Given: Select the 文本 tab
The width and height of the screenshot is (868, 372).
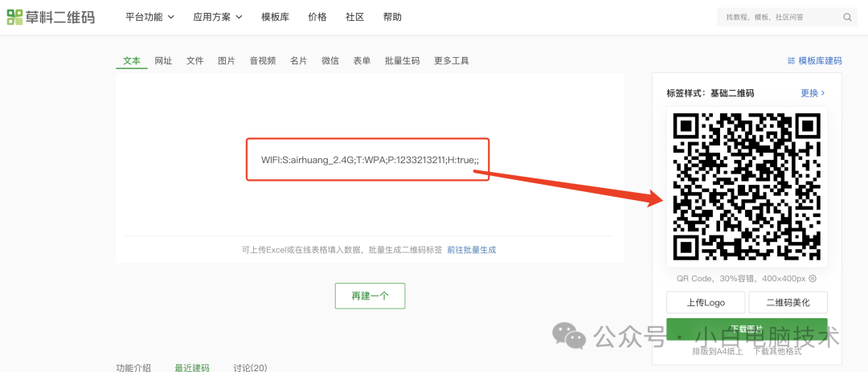Looking at the screenshot, I should 132,61.
